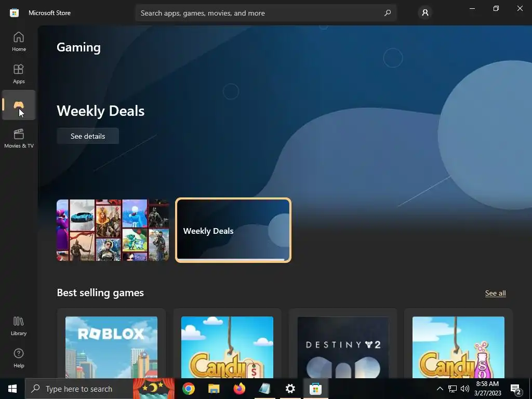Open Help from the sidebar
The height and width of the screenshot is (399, 532).
(19, 358)
